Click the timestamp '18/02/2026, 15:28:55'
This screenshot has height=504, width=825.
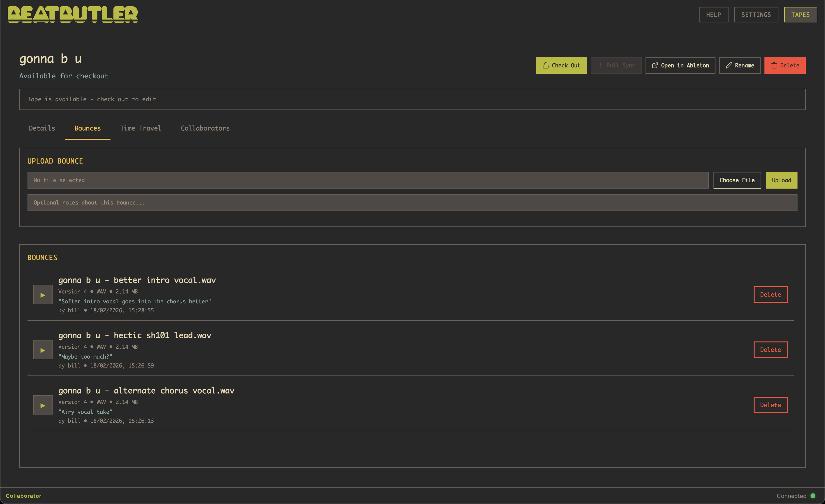click(x=122, y=311)
